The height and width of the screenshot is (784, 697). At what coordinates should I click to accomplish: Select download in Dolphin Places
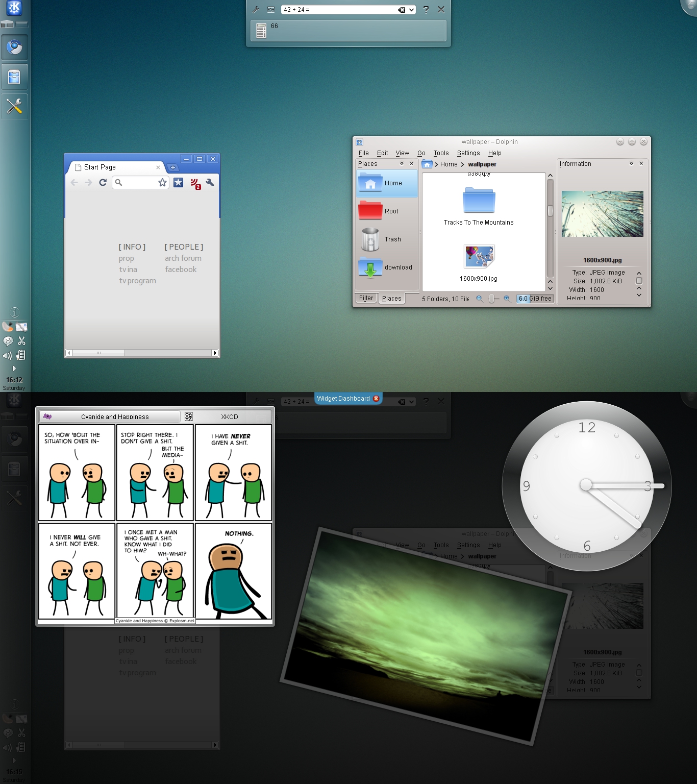387,267
